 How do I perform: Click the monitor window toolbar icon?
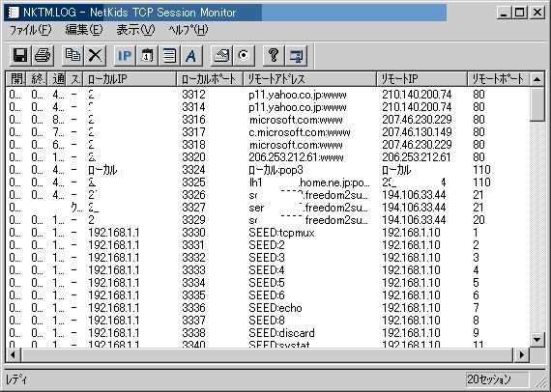pos(297,55)
